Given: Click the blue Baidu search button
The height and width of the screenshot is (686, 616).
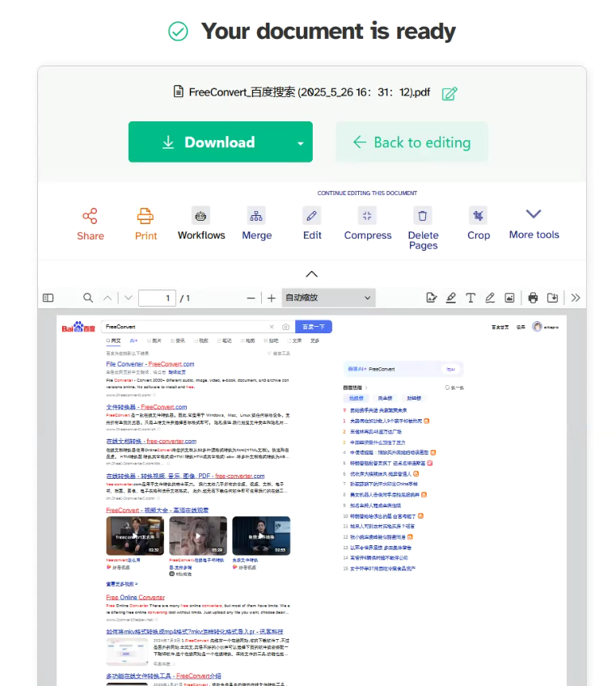Looking at the screenshot, I should coord(314,327).
